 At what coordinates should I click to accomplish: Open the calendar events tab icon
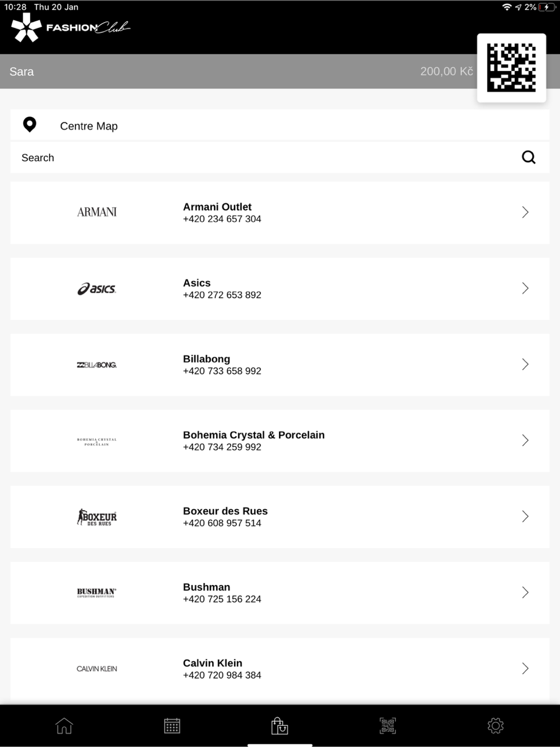coord(172,726)
